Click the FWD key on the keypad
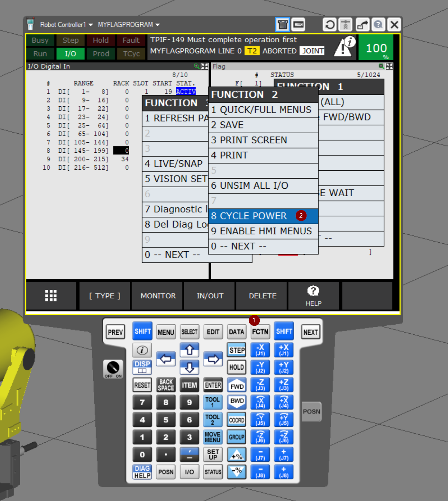The width and height of the screenshot is (448, 501). (237, 385)
